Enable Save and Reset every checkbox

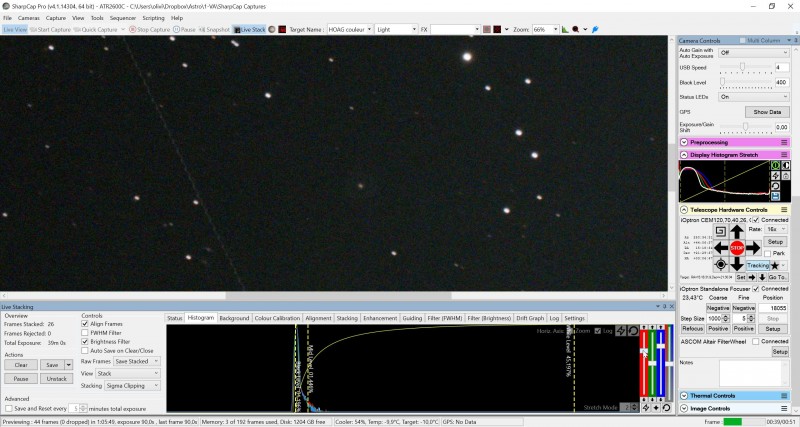click(x=9, y=409)
